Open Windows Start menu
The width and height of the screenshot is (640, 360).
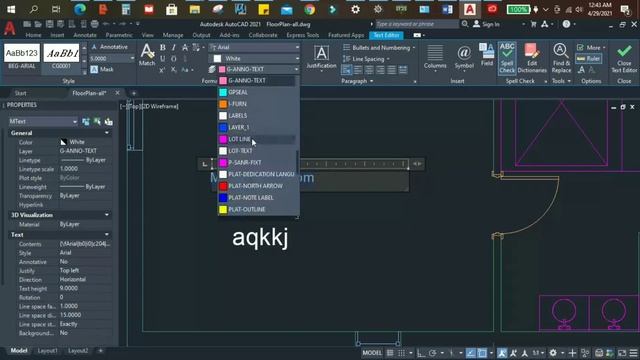pyautogui.click(x=11, y=9)
